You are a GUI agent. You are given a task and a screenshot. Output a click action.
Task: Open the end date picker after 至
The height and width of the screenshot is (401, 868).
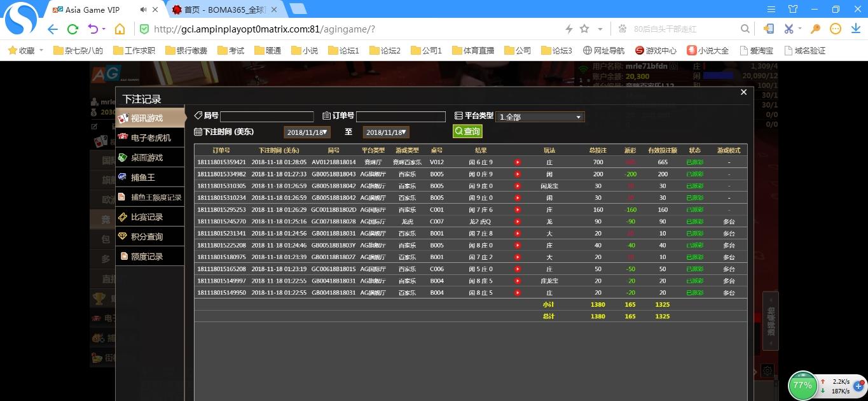[386, 132]
